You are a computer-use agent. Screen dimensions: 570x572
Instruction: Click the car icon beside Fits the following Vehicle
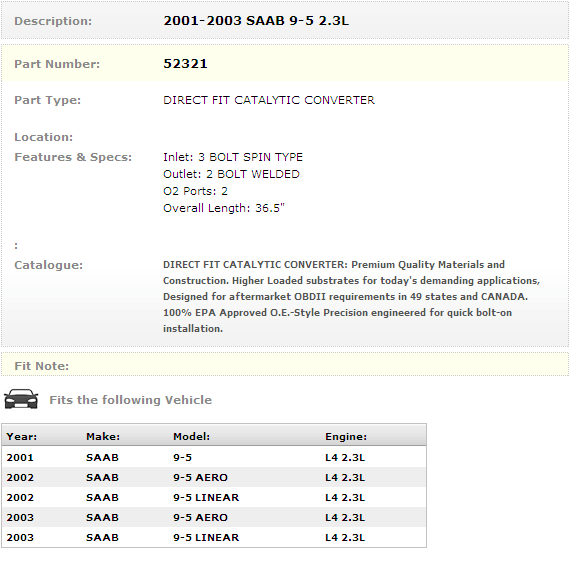point(21,399)
